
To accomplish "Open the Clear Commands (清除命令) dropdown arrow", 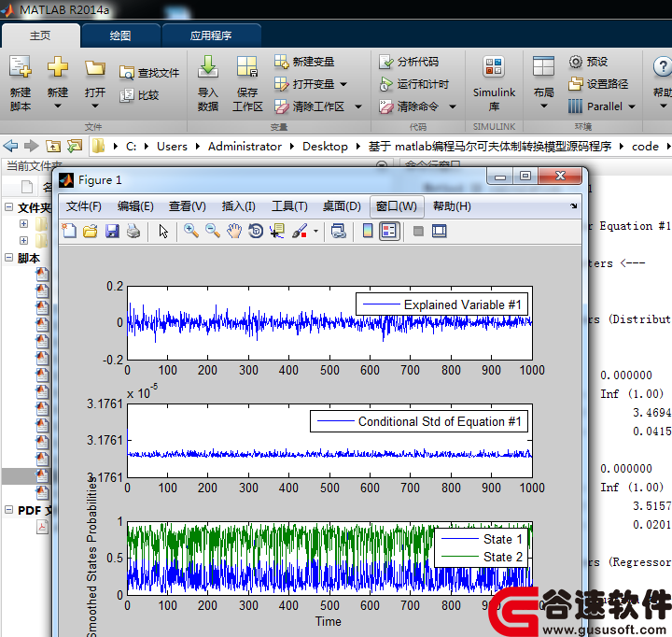I will (x=452, y=106).
